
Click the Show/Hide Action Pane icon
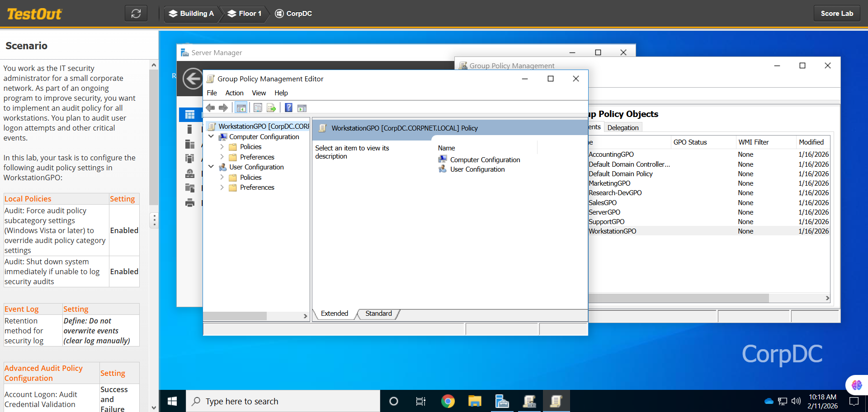[x=302, y=108]
